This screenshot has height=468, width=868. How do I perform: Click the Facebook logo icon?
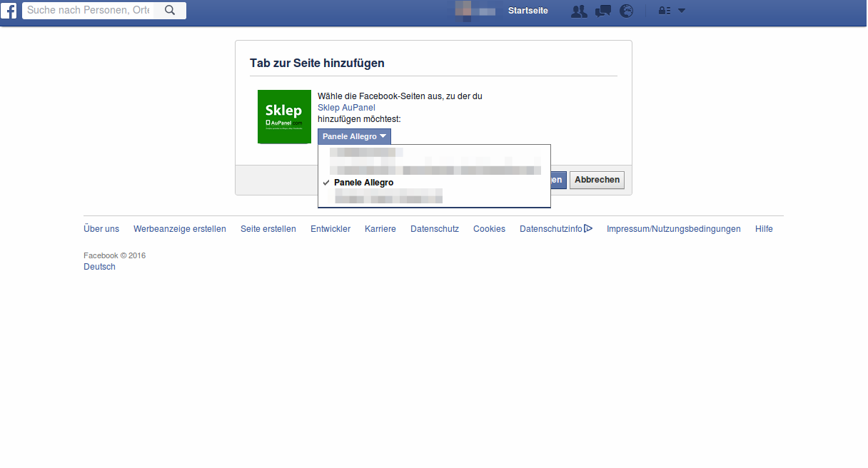point(9,11)
